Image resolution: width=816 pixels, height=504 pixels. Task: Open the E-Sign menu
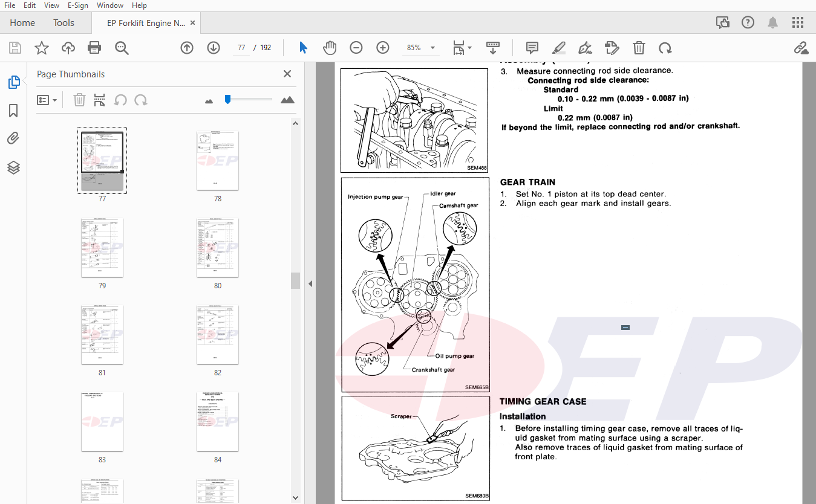tap(78, 5)
